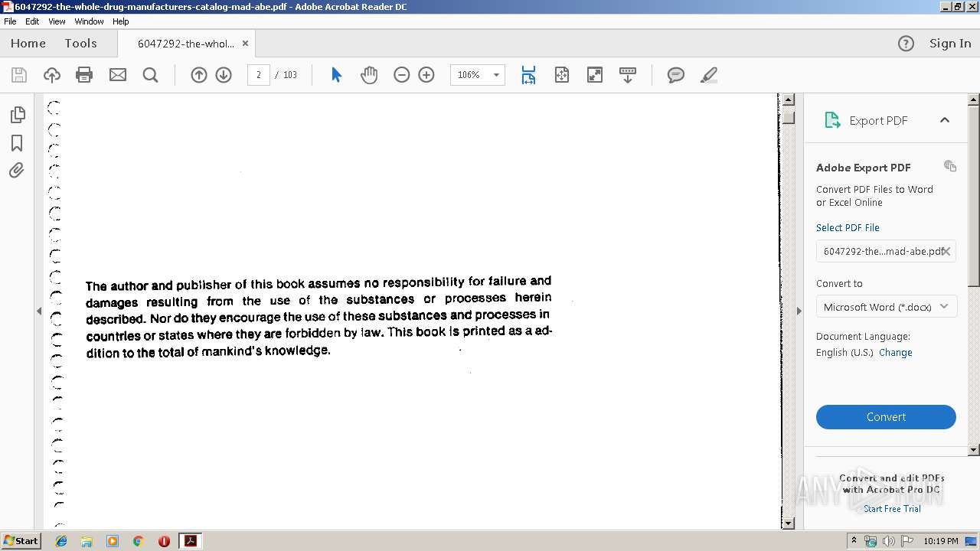The width and height of the screenshot is (980, 551).
Task: Select the 6047292-the-whol... document tab
Action: click(186, 44)
